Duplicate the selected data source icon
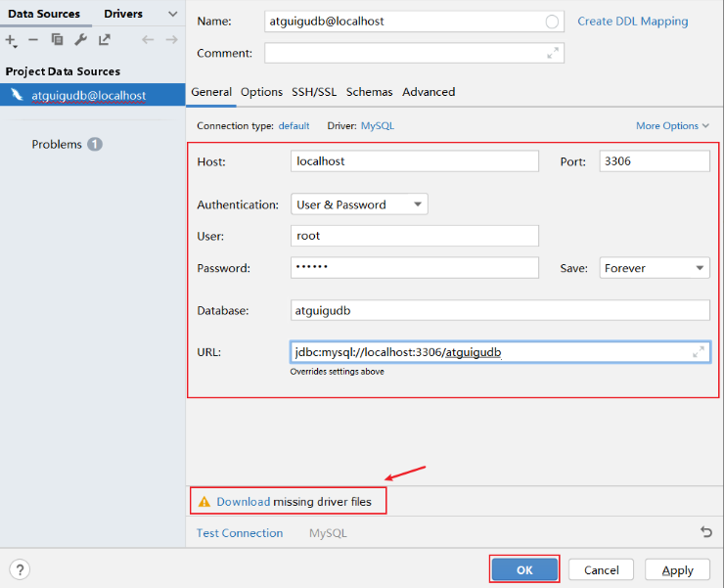725x588 pixels. tap(57, 40)
